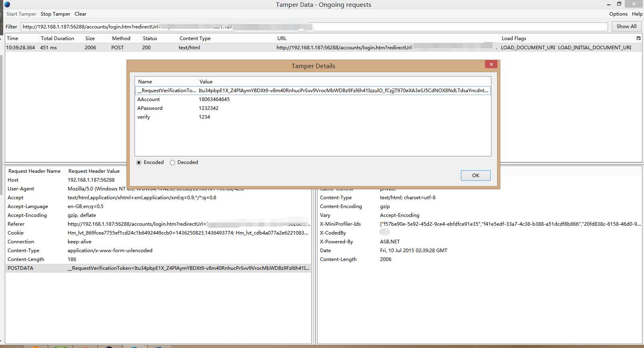Select the __RequestVerificationTo... row in Tamper Details

pyautogui.click(x=313, y=91)
